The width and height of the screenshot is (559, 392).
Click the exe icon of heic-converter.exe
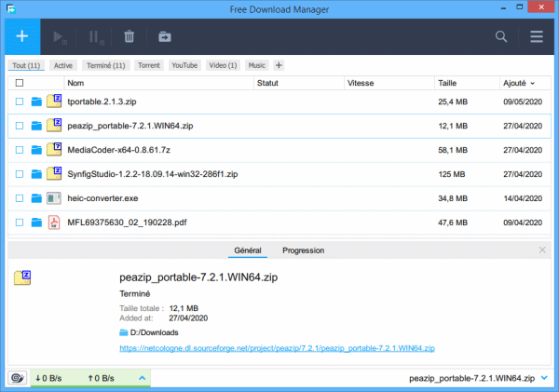(x=54, y=198)
